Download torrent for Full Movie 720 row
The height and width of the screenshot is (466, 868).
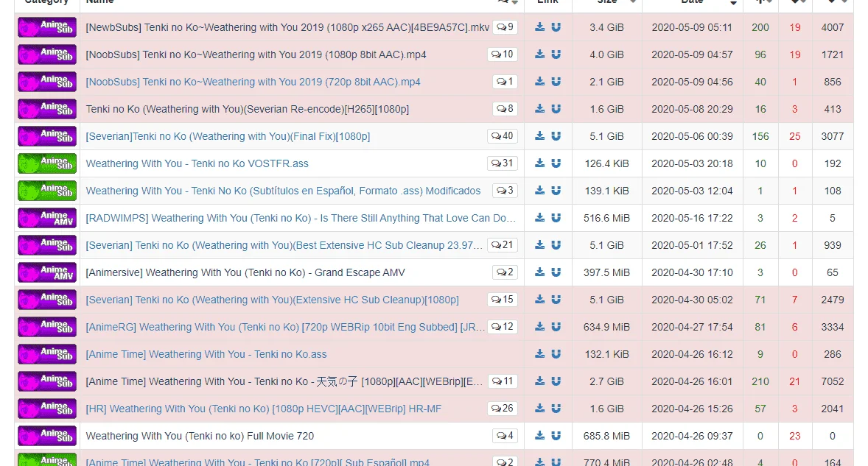(539, 436)
